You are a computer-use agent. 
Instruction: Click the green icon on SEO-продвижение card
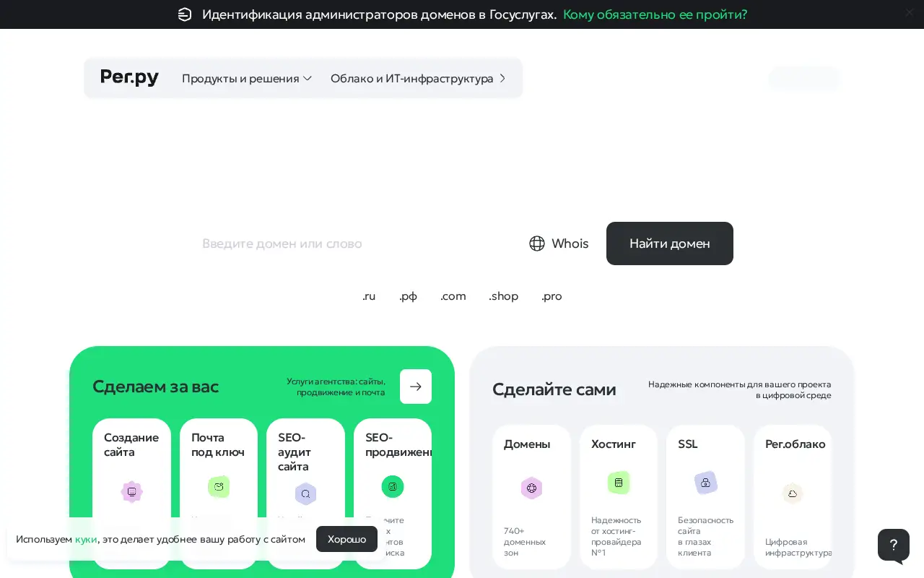coord(393,486)
